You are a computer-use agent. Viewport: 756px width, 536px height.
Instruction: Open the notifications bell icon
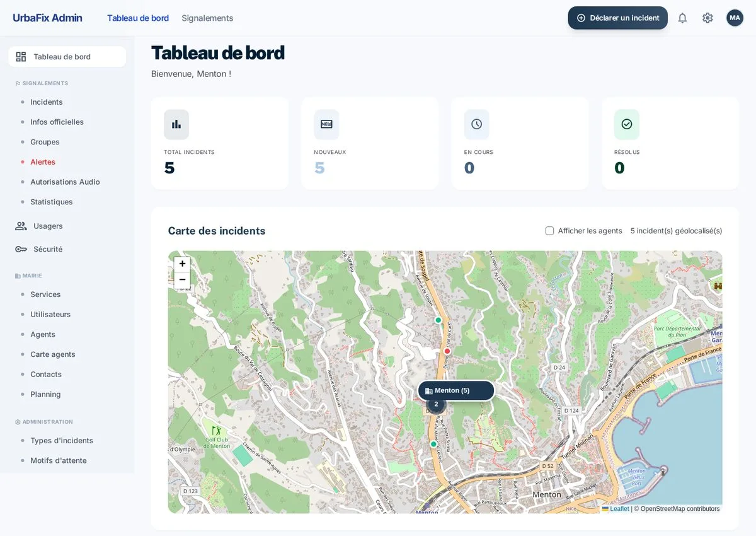tap(682, 18)
